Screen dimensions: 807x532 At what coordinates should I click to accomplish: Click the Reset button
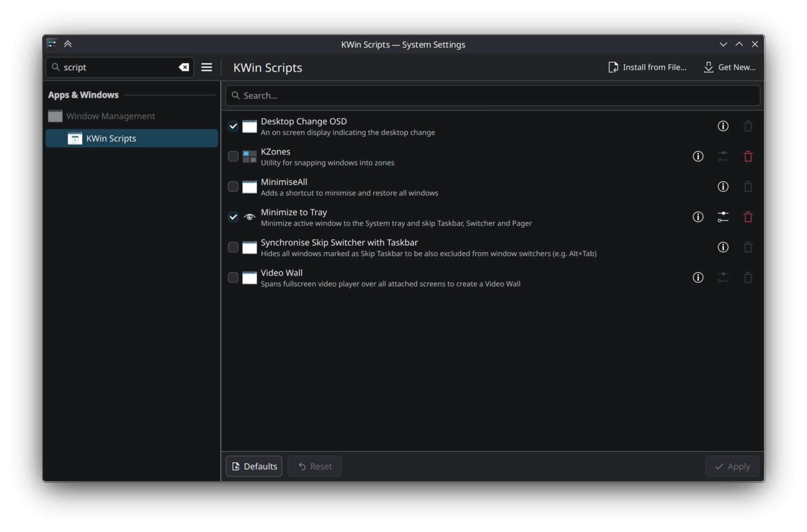point(315,466)
